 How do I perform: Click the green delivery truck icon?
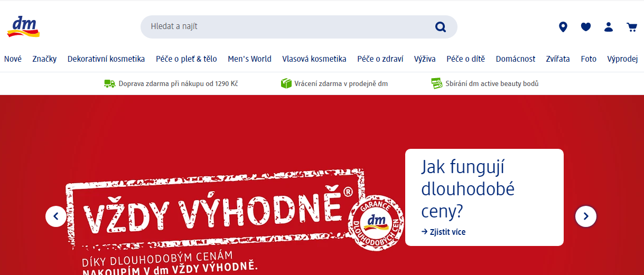pyautogui.click(x=110, y=83)
